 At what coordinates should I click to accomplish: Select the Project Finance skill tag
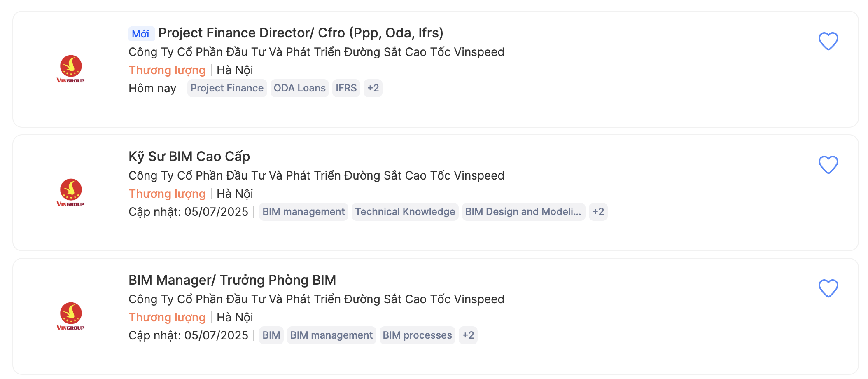click(227, 88)
